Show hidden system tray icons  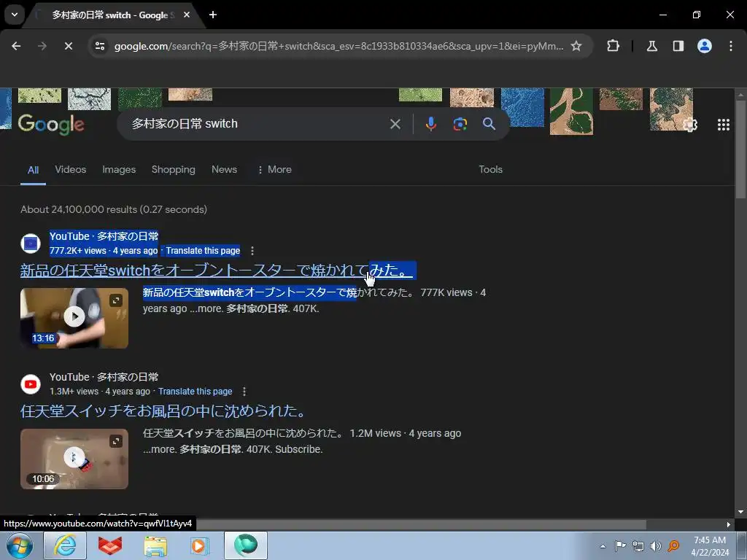point(603,546)
